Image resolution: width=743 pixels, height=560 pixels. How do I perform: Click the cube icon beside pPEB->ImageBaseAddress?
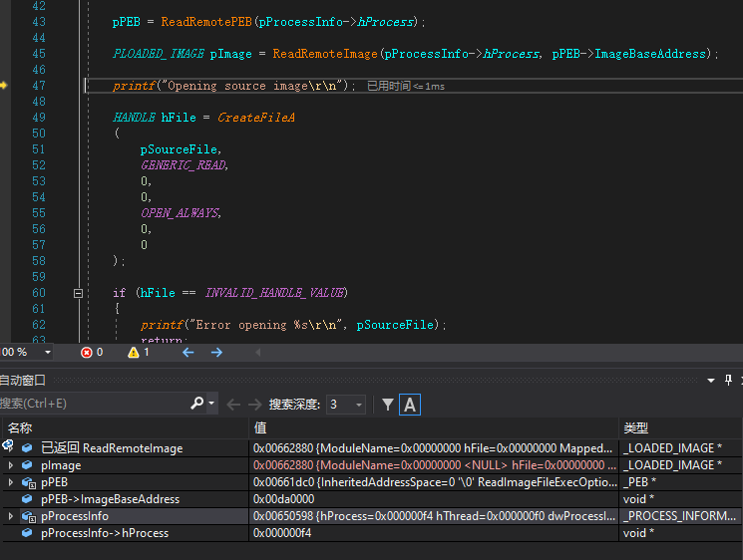(27, 498)
